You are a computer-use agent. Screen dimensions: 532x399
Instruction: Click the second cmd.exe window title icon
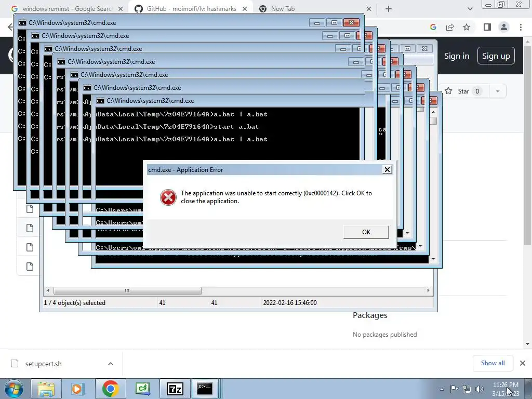pos(35,36)
